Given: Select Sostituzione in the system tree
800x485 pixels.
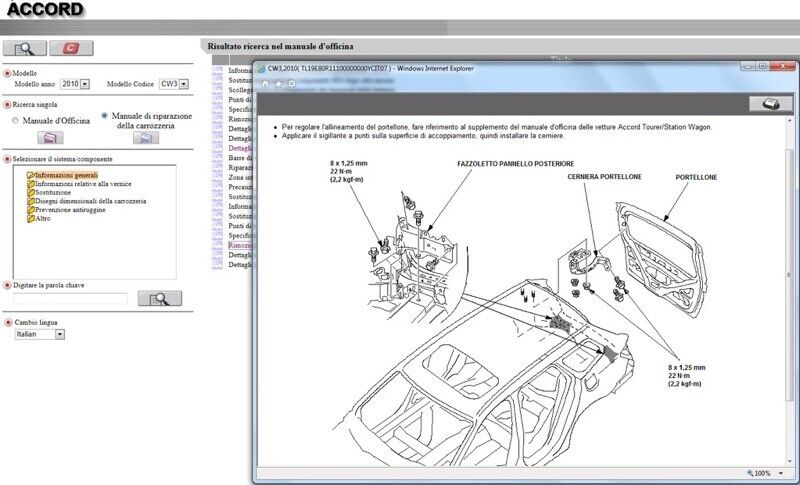Looking at the screenshot, I should click(x=53, y=193).
